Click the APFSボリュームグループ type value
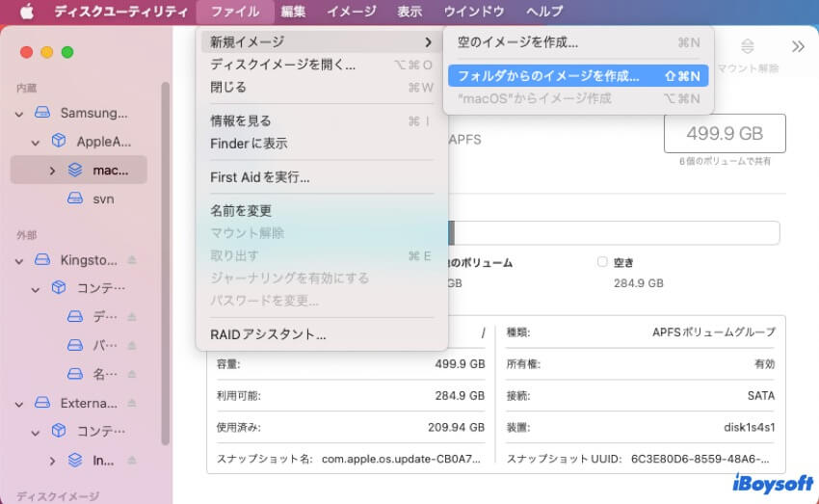Image resolution: width=819 pixels, height=504 pixels. [x=713, y=332]
